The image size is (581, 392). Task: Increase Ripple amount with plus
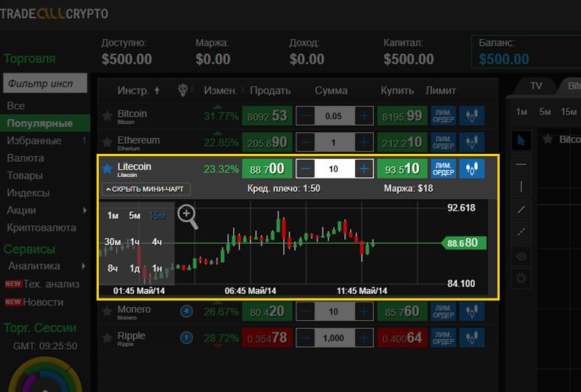[364, 338]
